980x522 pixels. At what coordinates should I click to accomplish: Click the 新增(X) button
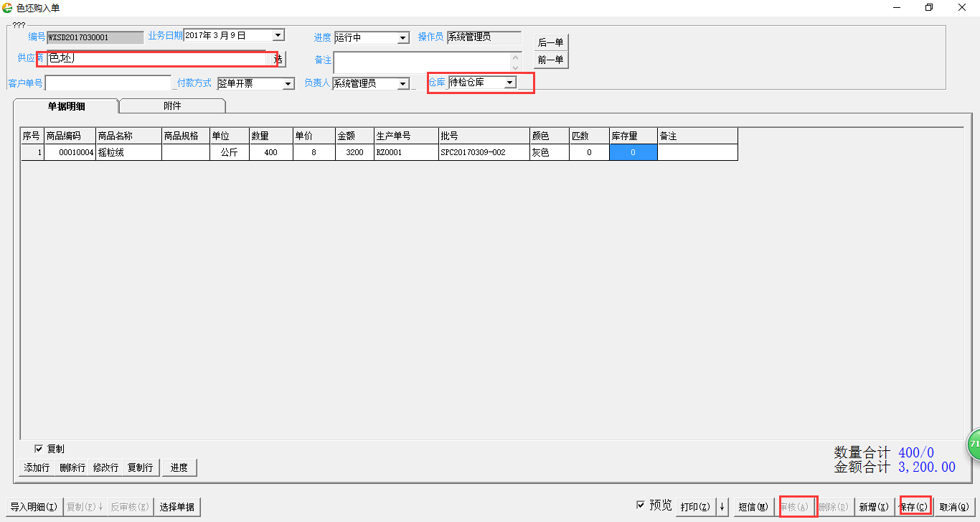874,507
